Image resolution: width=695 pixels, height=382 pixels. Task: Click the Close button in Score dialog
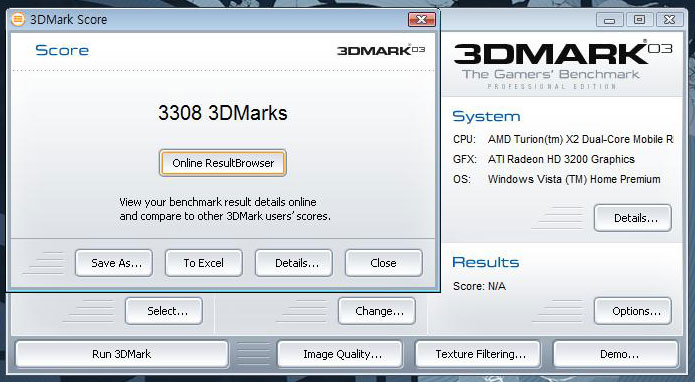384,263
